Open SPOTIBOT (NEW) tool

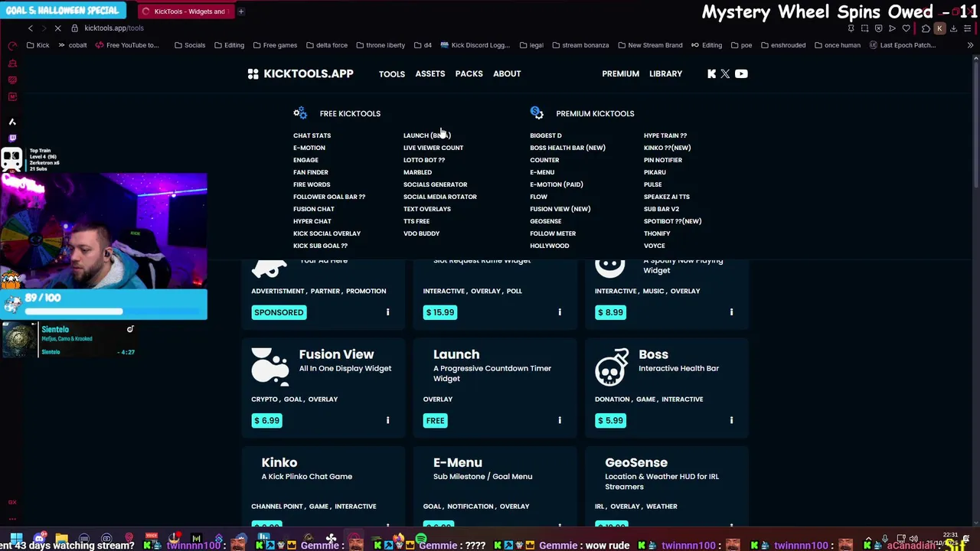tap(673, 221)
